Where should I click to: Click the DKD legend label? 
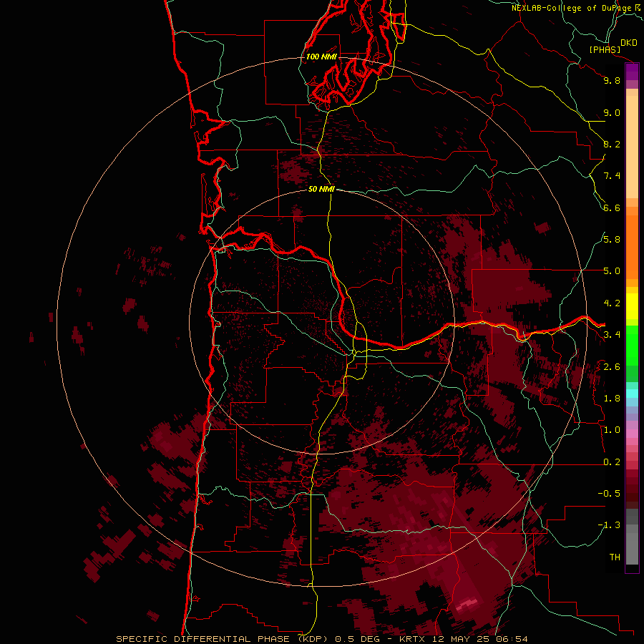629,43
